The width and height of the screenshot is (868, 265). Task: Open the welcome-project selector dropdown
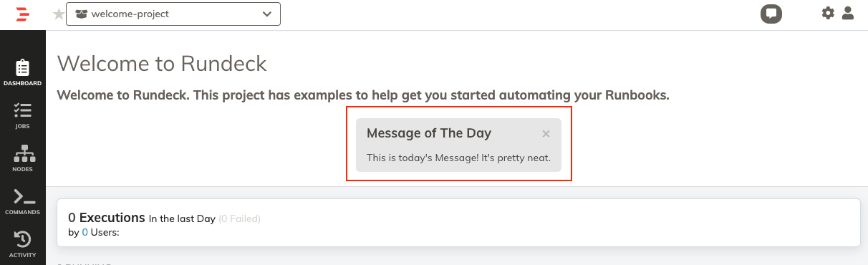(x=173, y=14)
